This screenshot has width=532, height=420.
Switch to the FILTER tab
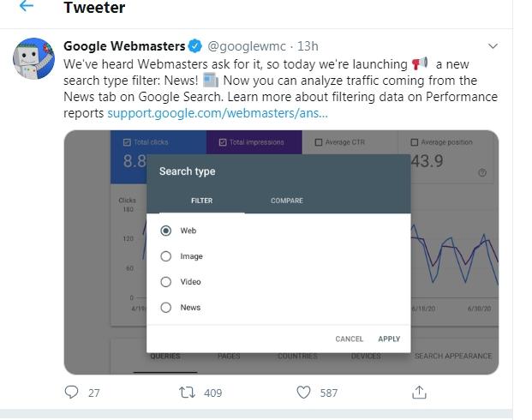pos(201,201)
